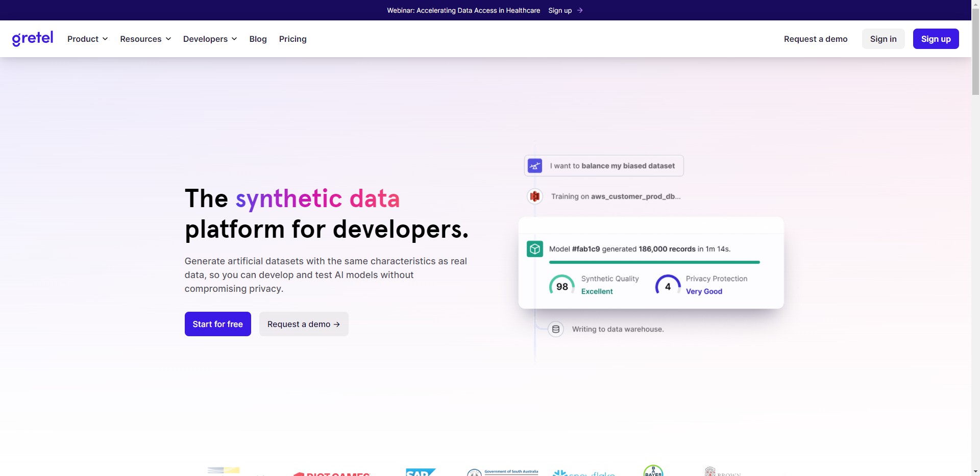The width and height of the screenshot is (980, 476).
Task: Open the Resources dropdown menu
Action: (145, 39)
